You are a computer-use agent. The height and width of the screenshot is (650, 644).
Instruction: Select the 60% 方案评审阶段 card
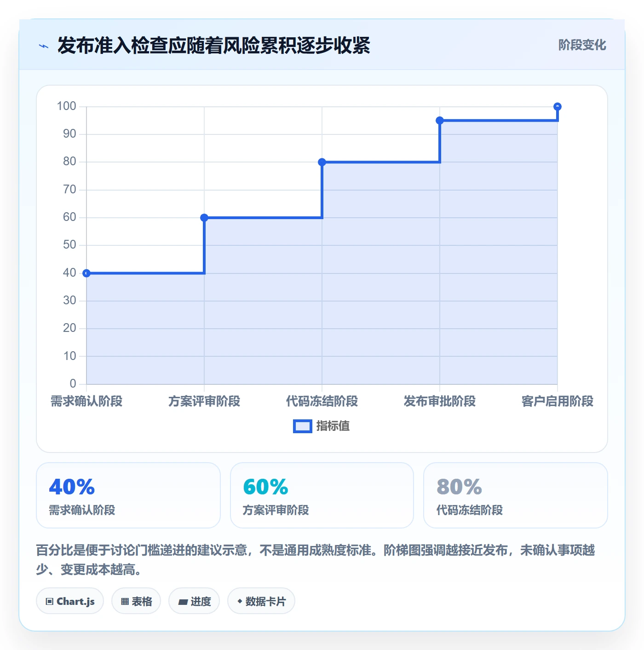point(322,495)
